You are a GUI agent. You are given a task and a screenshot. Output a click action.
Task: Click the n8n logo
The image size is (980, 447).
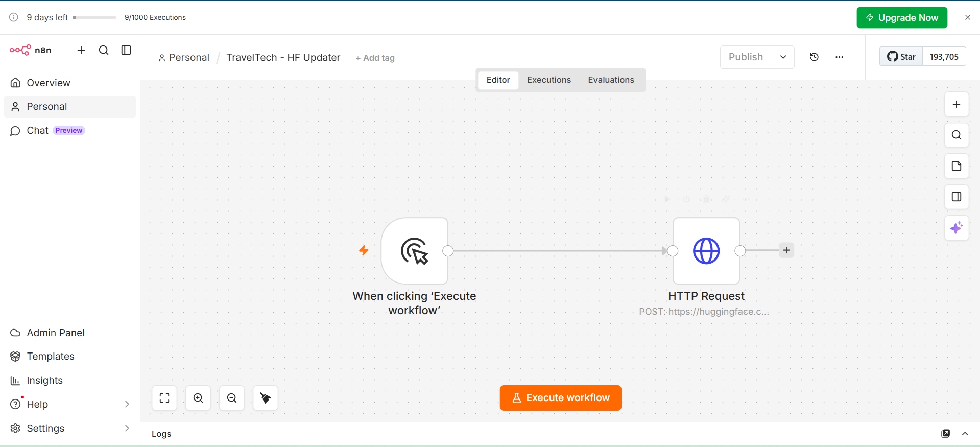pyautogui.click(x=31, y=50)
